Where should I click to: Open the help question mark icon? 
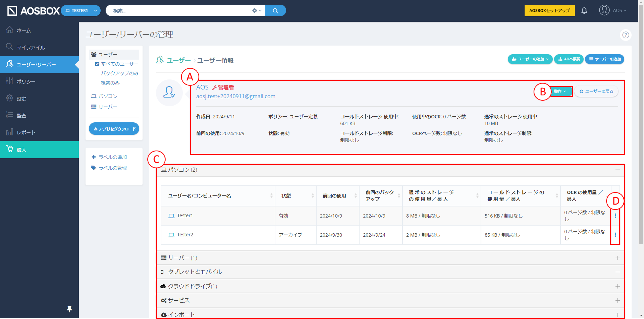point(626,35)
